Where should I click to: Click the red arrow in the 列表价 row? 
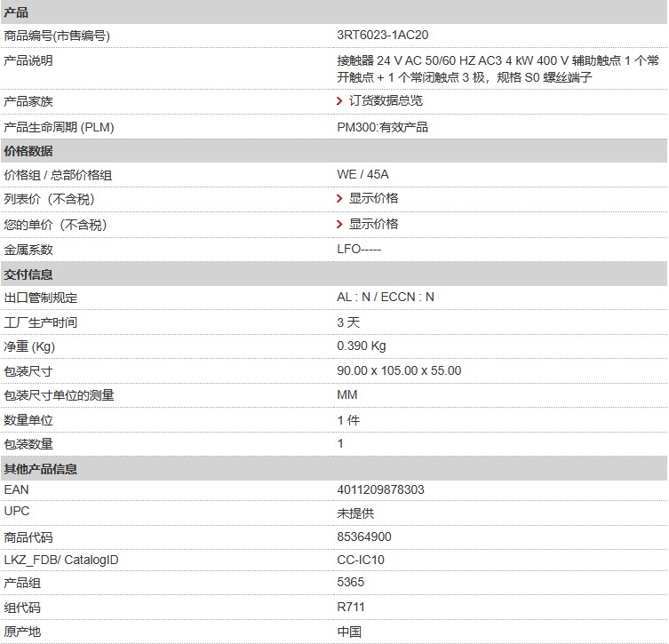point(340,198)
